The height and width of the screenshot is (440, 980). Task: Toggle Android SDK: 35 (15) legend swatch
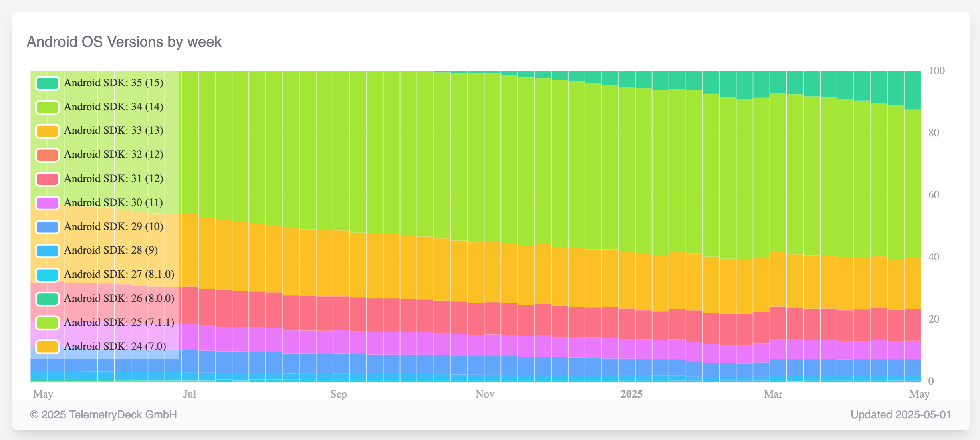(48, 83)
